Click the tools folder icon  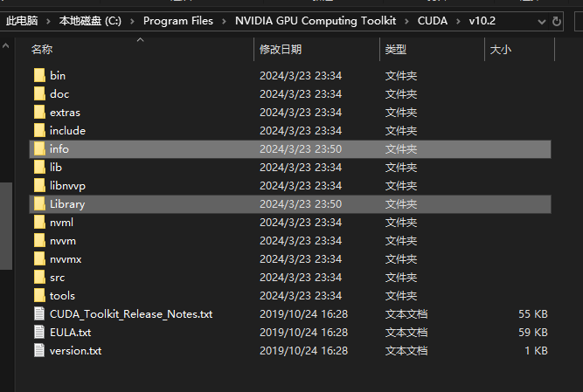coord(39,295)
